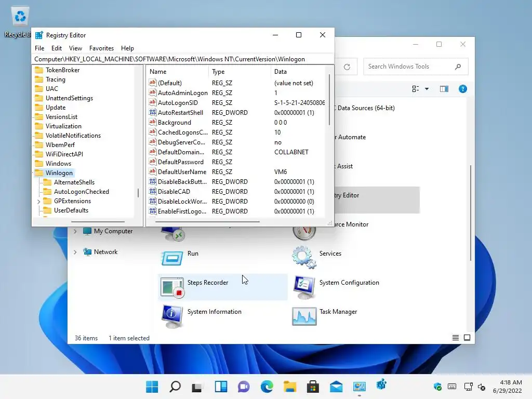Open the View menu in Registry Editor
The height and width of the screenshot is (399, 532).
pos(75,48)
